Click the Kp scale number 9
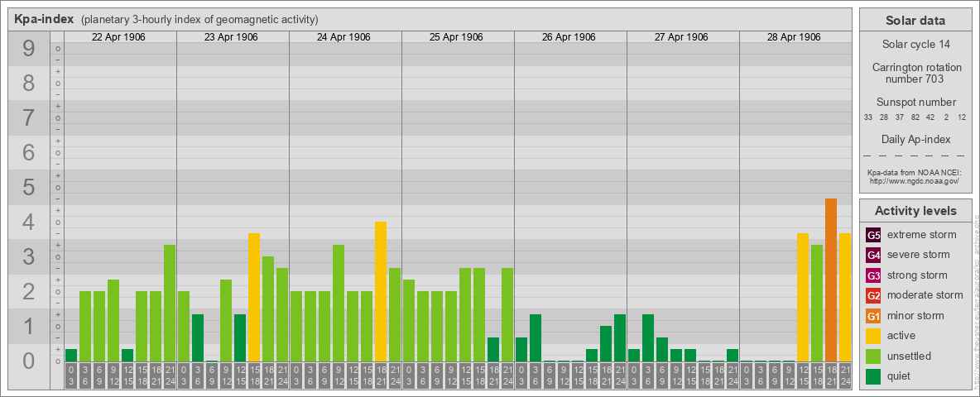This screenshot has width=980, height=397. click(29, 49)
